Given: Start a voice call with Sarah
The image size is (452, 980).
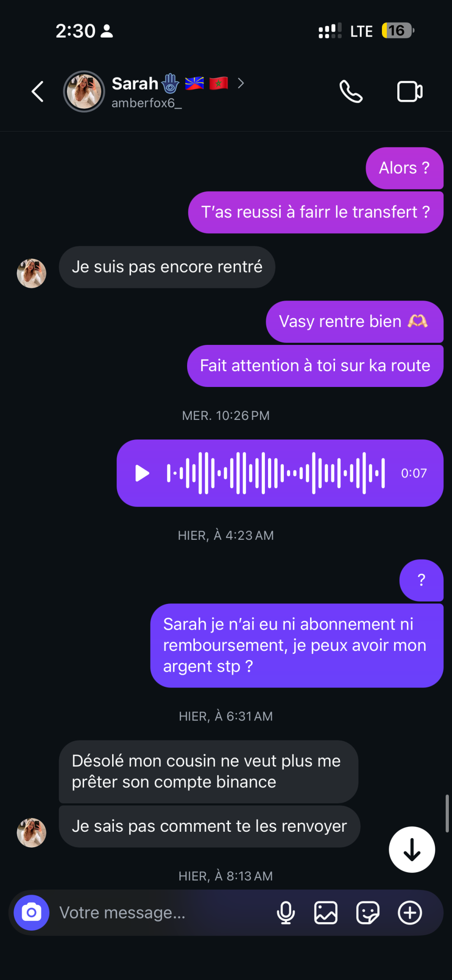Looking at the screenshot, I should click(x=351, y=92).
